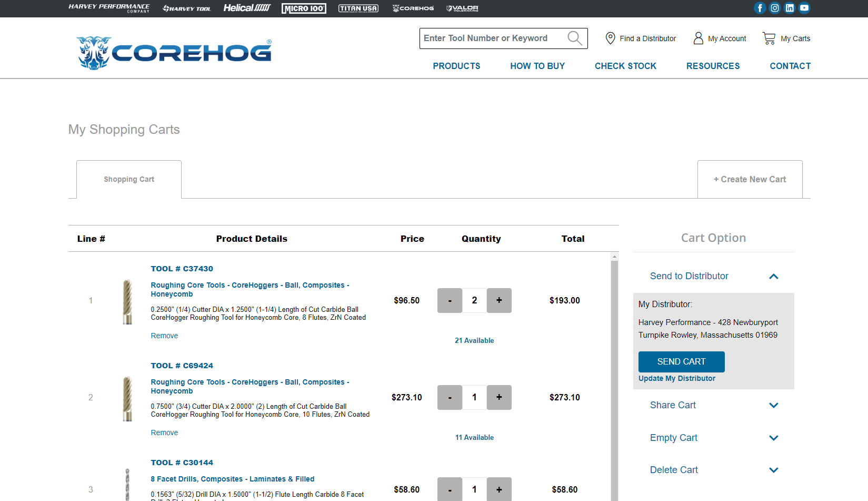This screenshot has height=501, width=868.
Task: Open Find a Distributor location pin icon
Action: (x=611, y=38)
